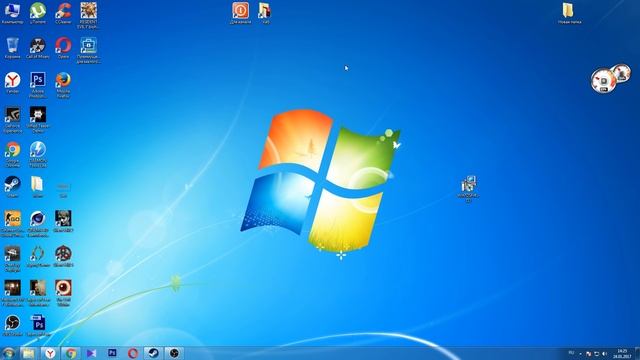This screenshot has height=360, width=640.
Task: Switch to Steam on the taskbar
Action: [153, 353]
